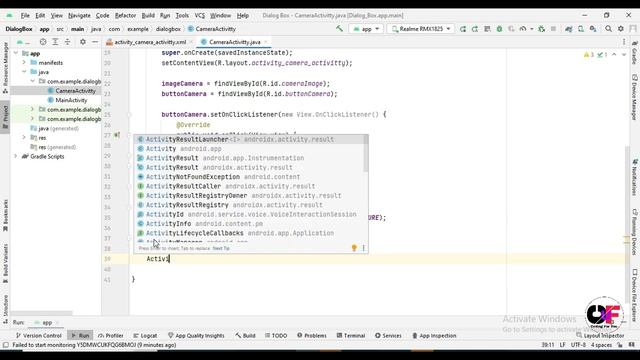Image resolution: width=640 pixels, height=360 pixels.
Task: Go to previous highlighted error arrow
Action: click(x=614, y=55)
